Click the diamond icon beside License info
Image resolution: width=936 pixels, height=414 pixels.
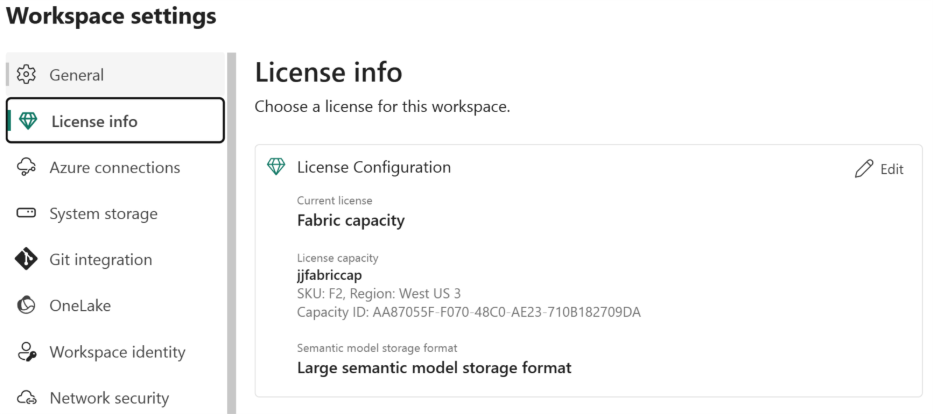pyautogui.click(x=27, y=122)
